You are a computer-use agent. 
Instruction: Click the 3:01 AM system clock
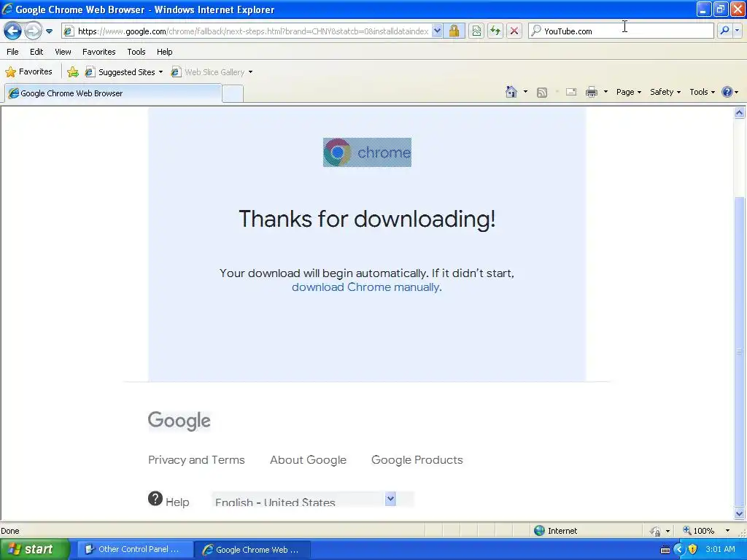tap(720, 550)
